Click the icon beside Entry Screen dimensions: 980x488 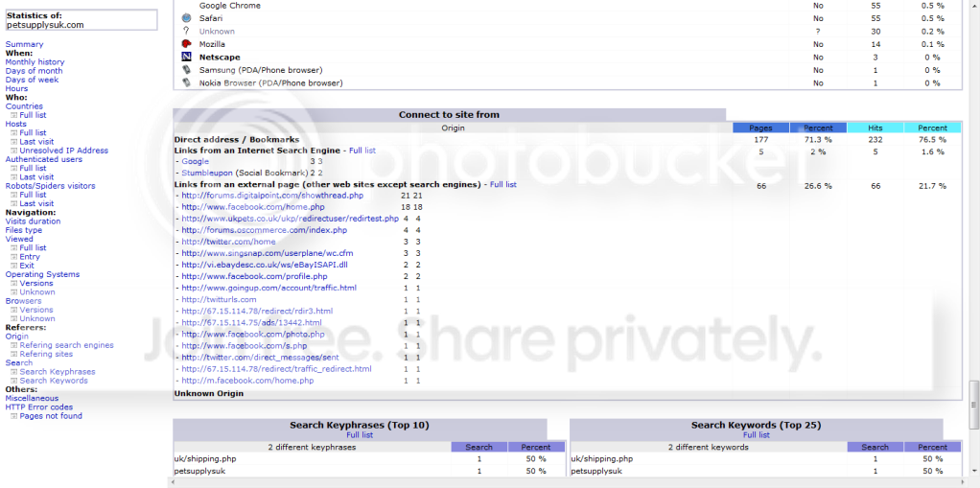[x=13, y=257]
